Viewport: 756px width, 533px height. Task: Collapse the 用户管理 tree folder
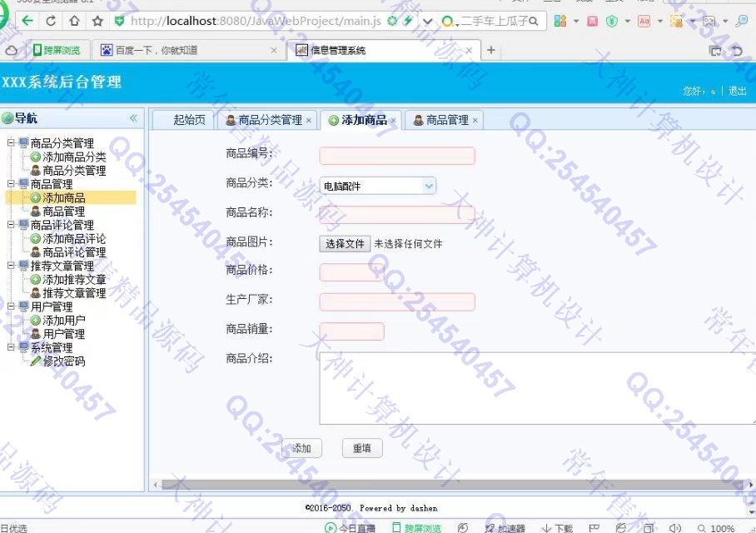pos(11,306)
